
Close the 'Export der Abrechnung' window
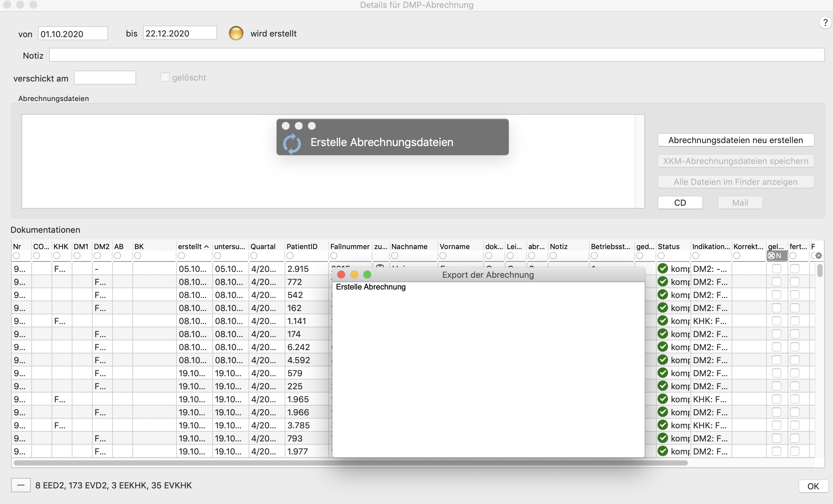341,274
